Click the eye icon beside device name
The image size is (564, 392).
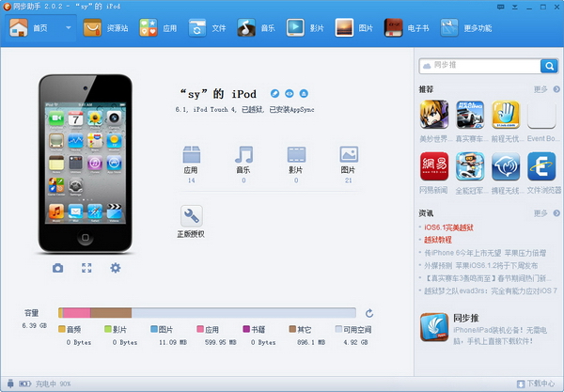pos(290,93)
